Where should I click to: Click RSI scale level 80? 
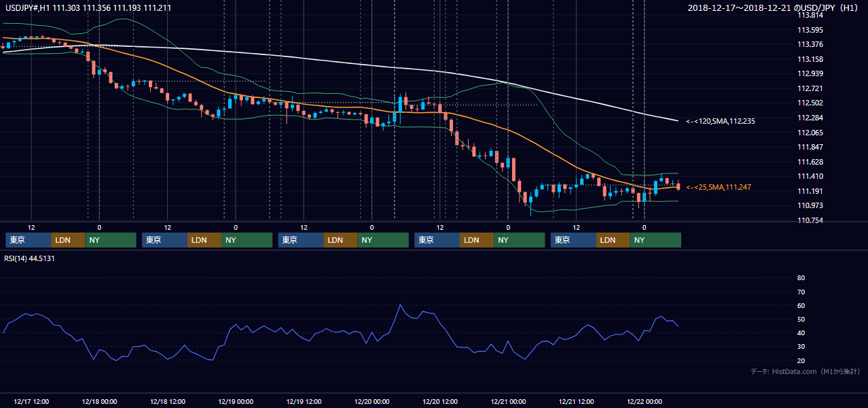tap(801, 278)
